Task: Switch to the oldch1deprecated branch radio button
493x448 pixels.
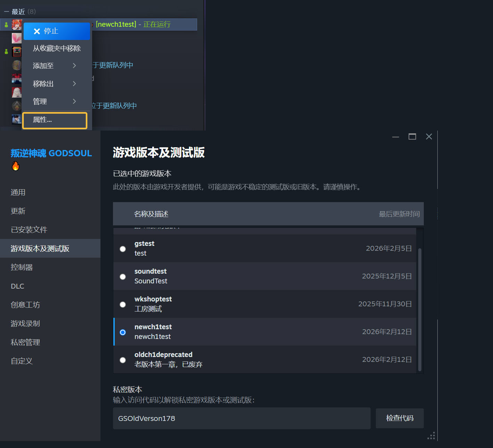Action: point(123,360)
